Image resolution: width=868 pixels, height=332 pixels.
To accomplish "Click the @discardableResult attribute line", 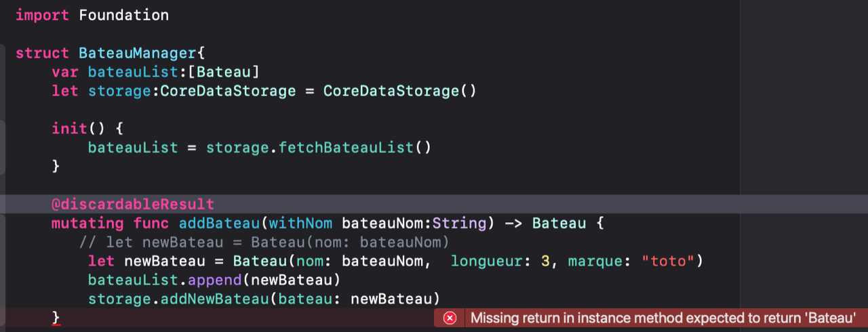I will 133,204.
